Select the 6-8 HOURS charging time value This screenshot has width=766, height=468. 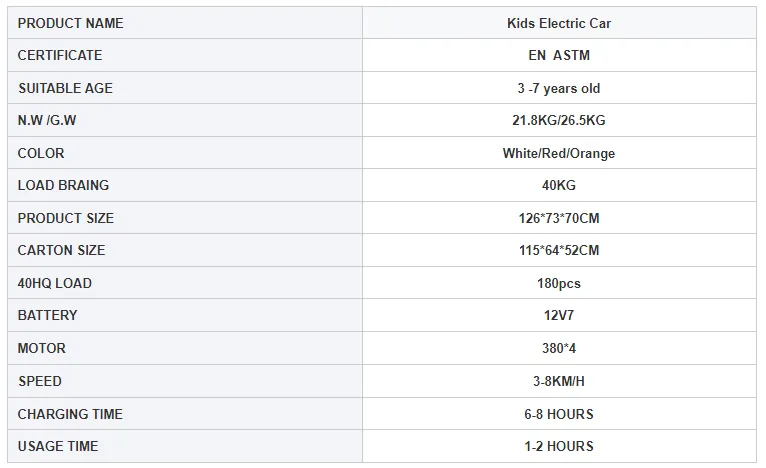click(x=559, y=414)
